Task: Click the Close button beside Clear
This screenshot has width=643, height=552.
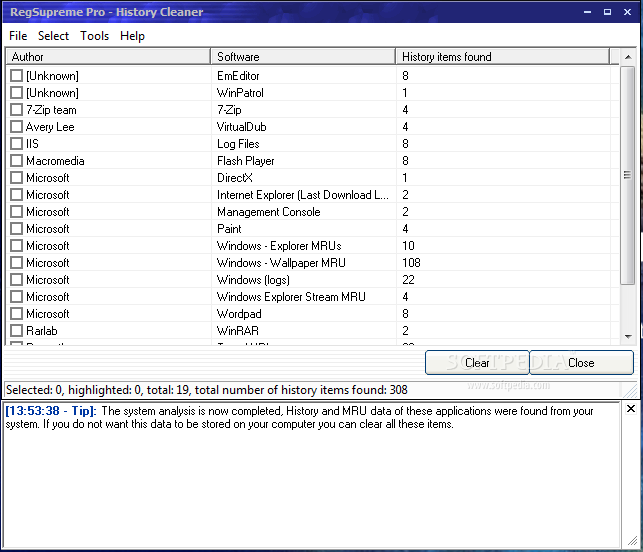Action: (581, 363)
